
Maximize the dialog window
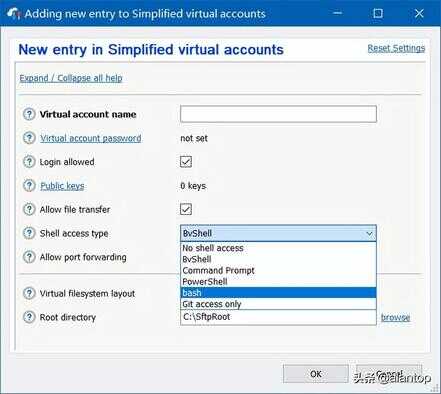pyautogui.click(x=378, y=14)
